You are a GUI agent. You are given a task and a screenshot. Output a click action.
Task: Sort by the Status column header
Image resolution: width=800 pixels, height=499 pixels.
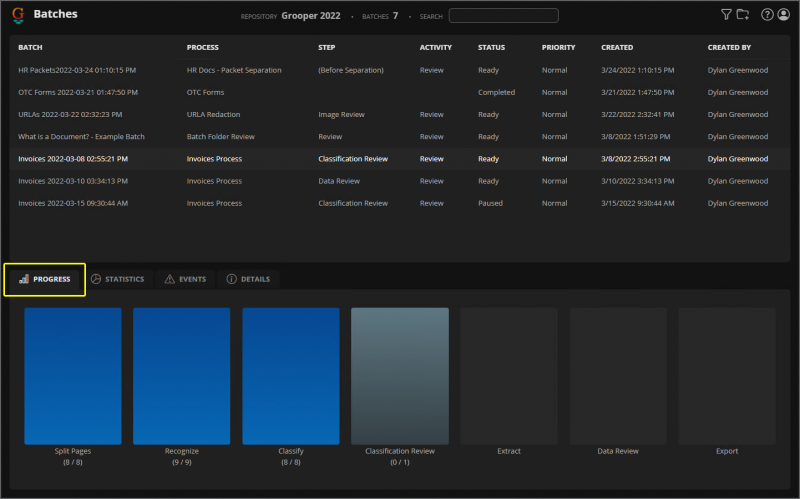491,47
